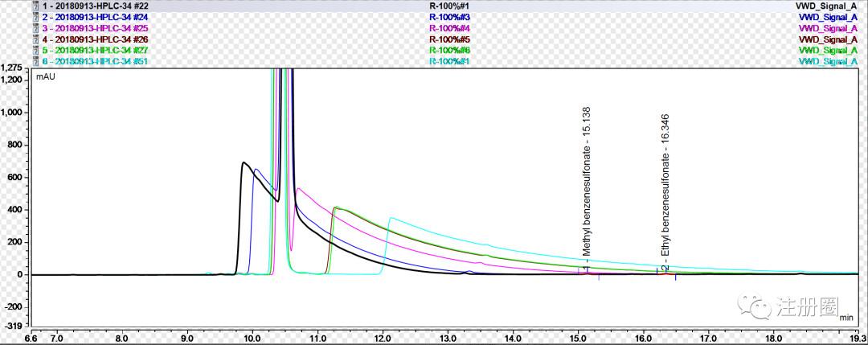
Task: Select the 6 - 20180913-HPLC-34 #51 legend entry
Action: tap(96, 61)
